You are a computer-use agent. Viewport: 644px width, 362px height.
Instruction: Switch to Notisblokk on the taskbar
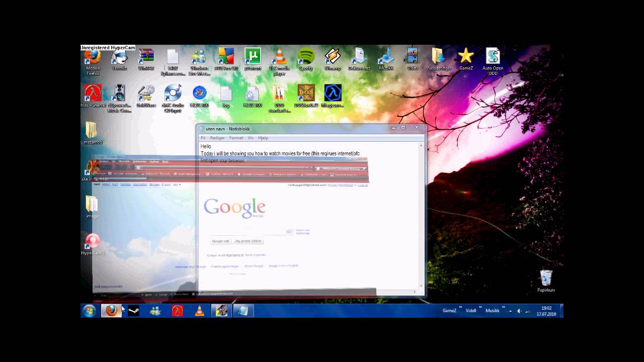(243, 311)
